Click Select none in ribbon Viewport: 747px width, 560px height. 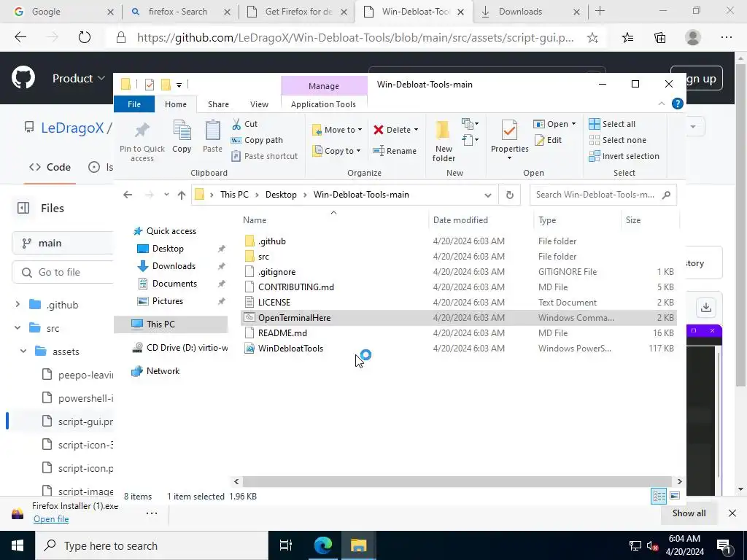tap(617, 140)
